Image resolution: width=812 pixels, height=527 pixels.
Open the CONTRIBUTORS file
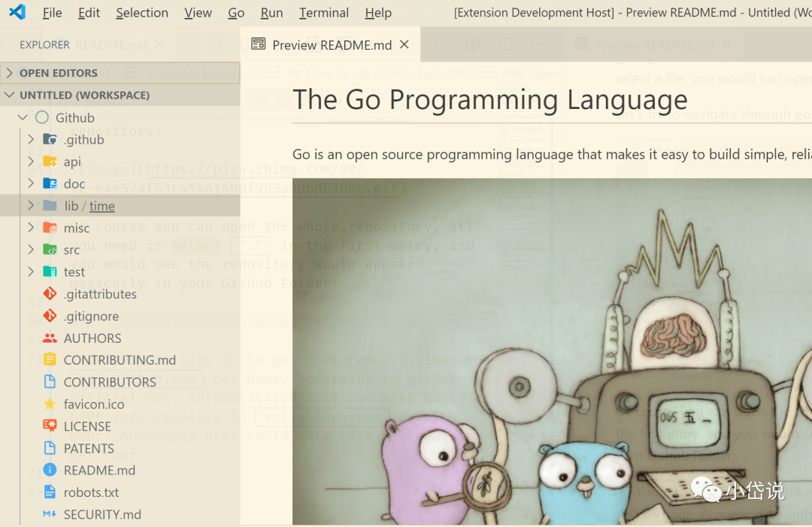point(110,383)
